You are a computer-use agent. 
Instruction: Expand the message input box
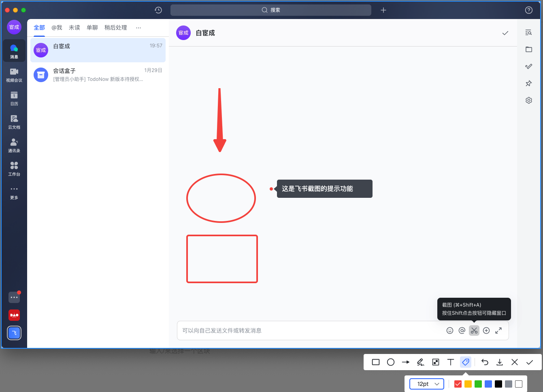498,331
